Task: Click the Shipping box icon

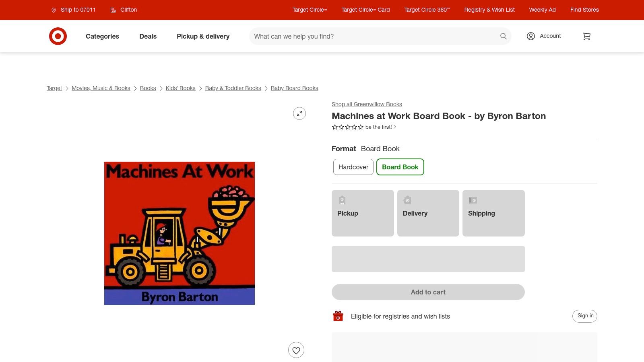Action: tap(473, 200)
